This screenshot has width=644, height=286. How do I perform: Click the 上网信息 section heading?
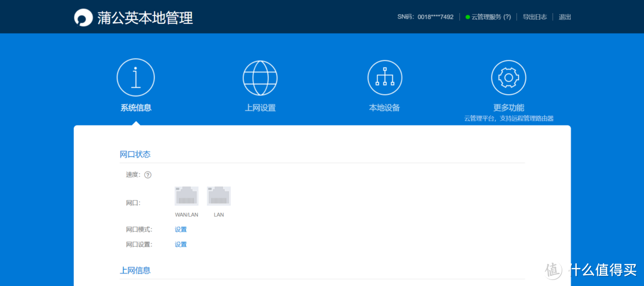coord(135,270)
